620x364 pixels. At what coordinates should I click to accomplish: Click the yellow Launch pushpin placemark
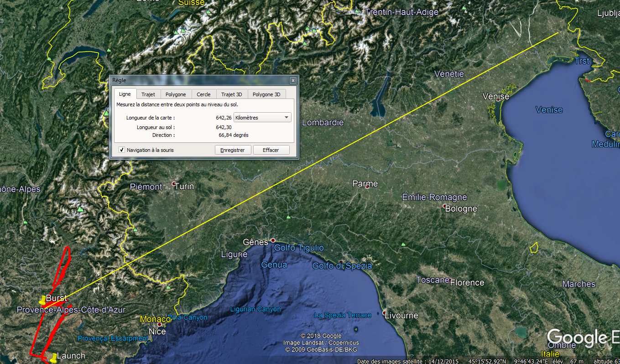(53, 358)
